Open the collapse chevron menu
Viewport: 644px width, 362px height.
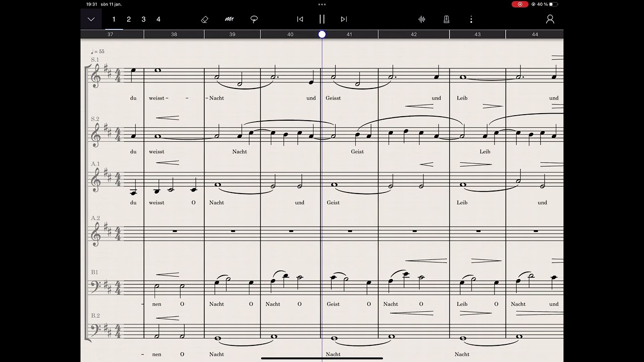click(x=91, y=19)
